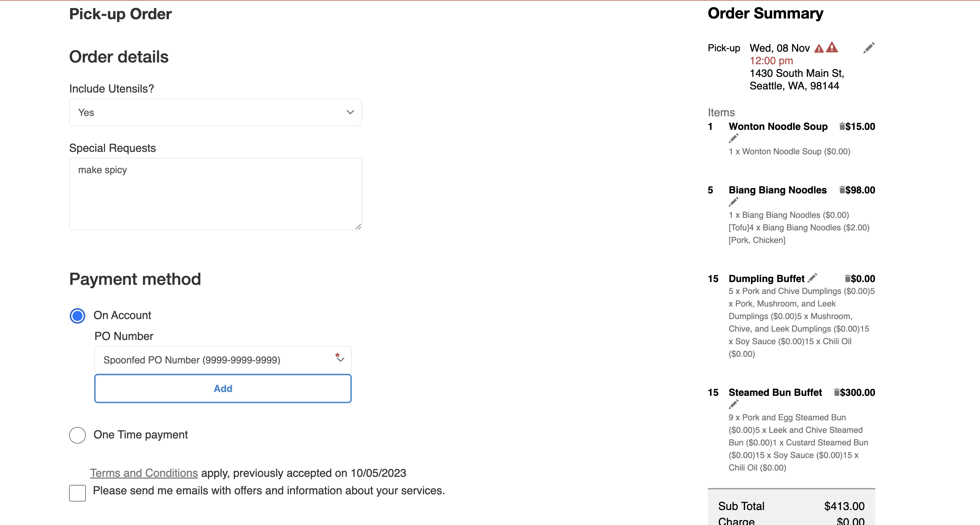Screen dimensions: 980x525
Task: Click the Biang Biang Noodles item name
Action: point(777,190)
